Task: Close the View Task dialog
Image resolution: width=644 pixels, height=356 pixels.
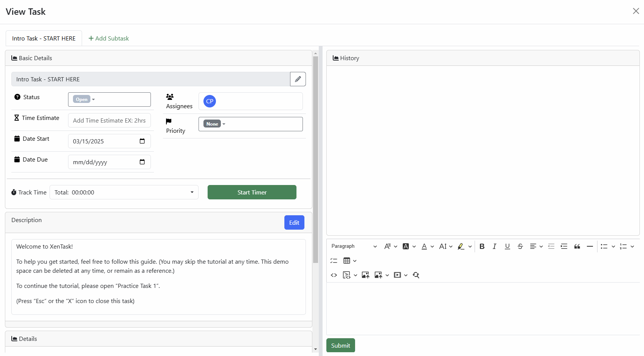Action: 636,11
